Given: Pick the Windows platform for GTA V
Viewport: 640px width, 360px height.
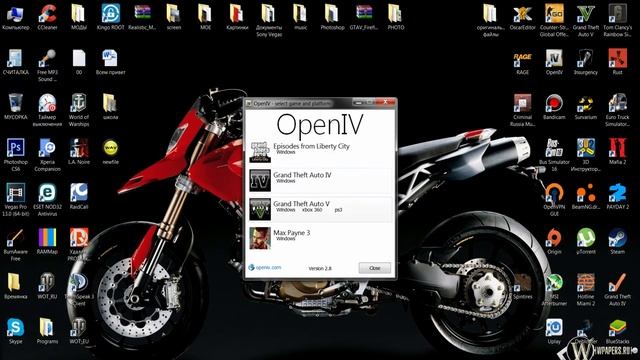Looking at the screenshot, I should tap(286, 210).
